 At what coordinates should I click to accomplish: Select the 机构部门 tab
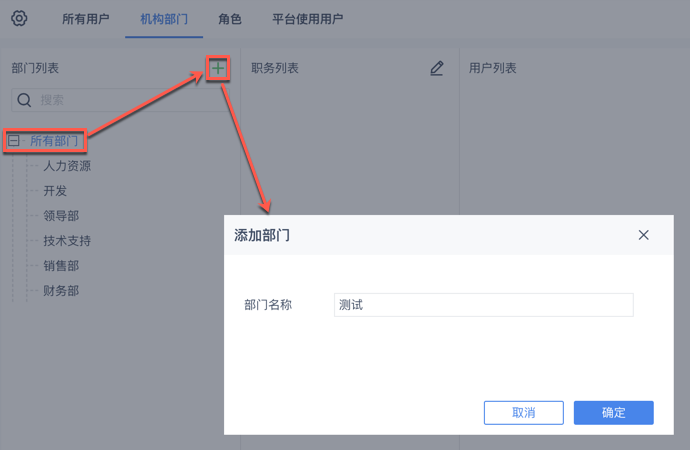coord(164,19)
